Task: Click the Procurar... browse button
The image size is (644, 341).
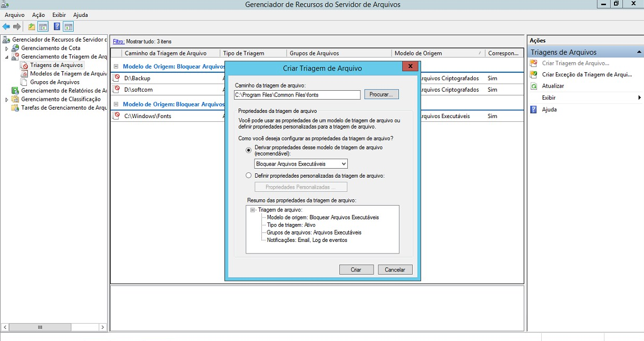Action: tap(381, 94)
